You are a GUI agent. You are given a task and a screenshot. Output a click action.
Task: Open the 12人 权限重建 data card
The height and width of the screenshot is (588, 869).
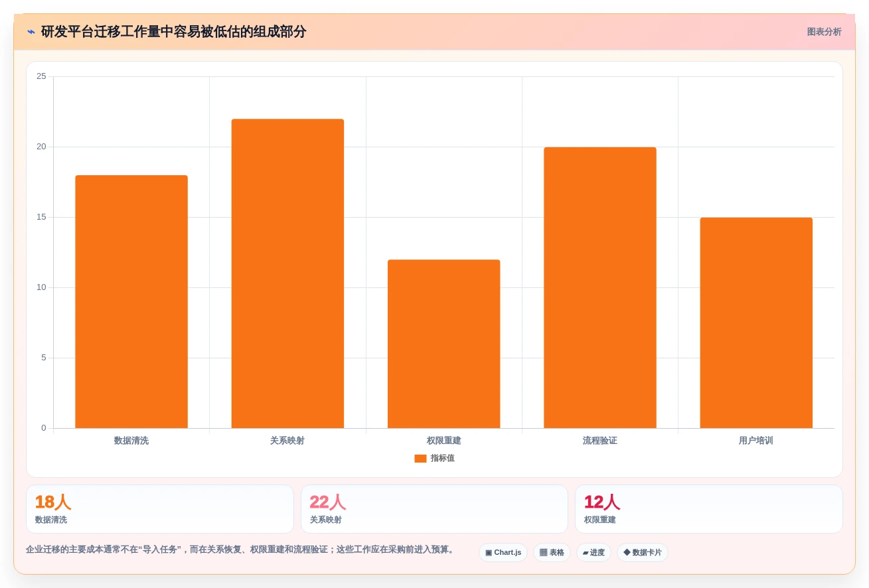pos(709,509)
